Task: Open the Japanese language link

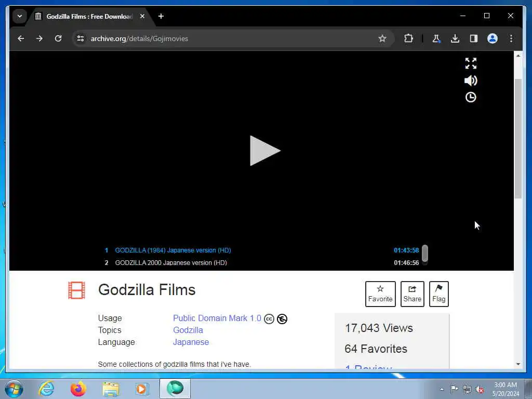Action: [191, 342]
